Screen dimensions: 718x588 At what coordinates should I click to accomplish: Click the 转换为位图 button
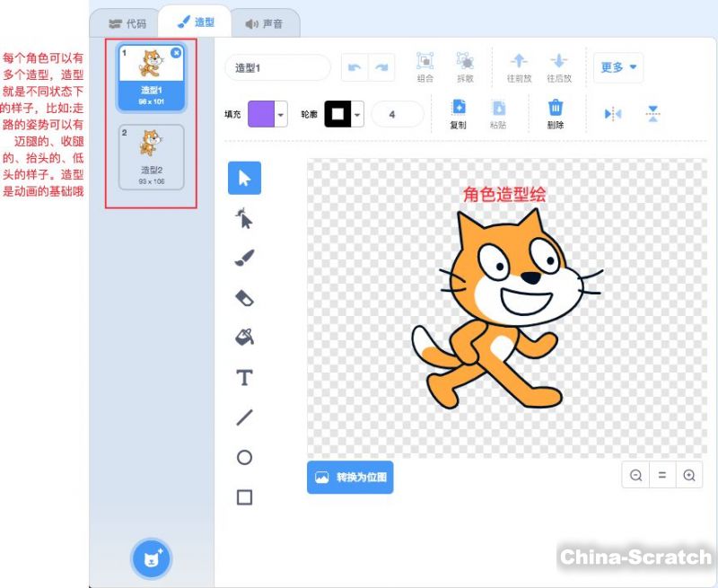point(350,478)
